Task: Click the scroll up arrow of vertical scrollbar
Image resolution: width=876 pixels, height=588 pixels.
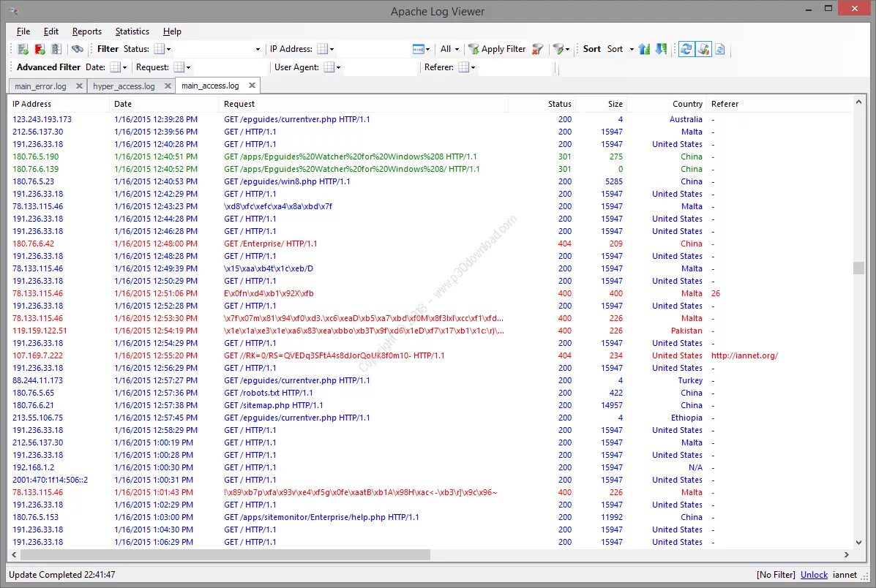Action: 858,102
